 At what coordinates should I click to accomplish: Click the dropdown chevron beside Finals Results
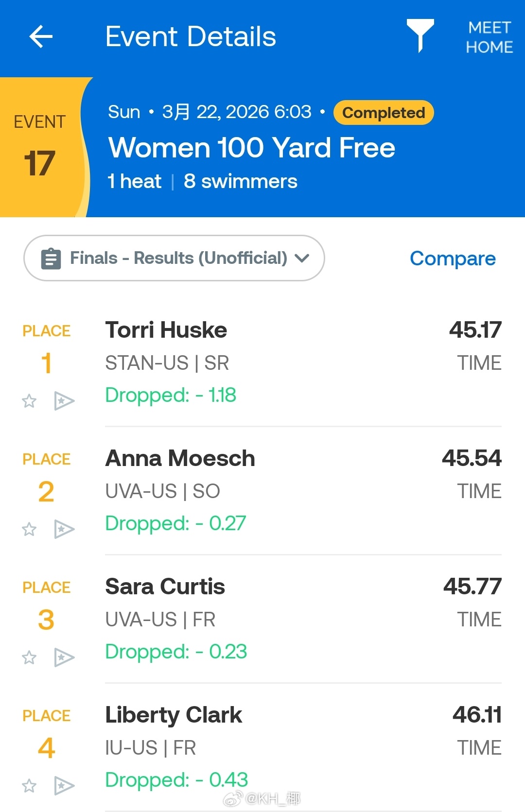coord(302,258)
